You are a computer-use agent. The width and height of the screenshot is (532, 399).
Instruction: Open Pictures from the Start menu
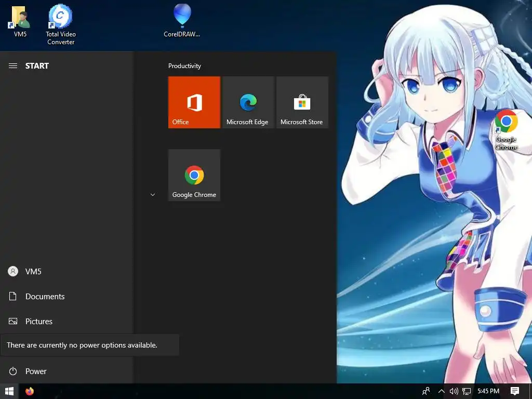pyautogui.click(x=66, y=321)
